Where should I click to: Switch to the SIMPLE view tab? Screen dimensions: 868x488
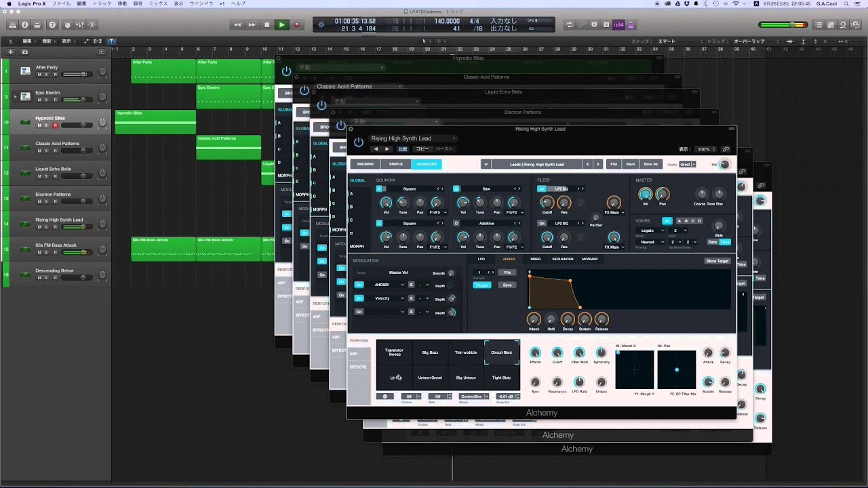click(396, 164)
